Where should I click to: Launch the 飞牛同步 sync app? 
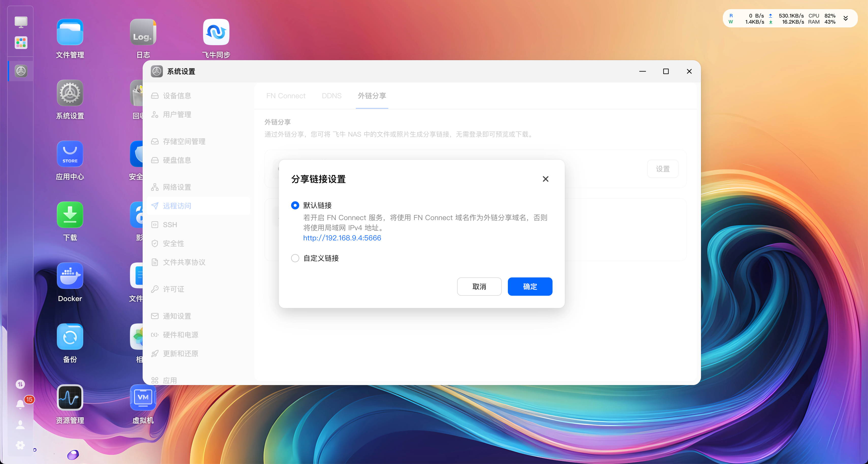216,32
